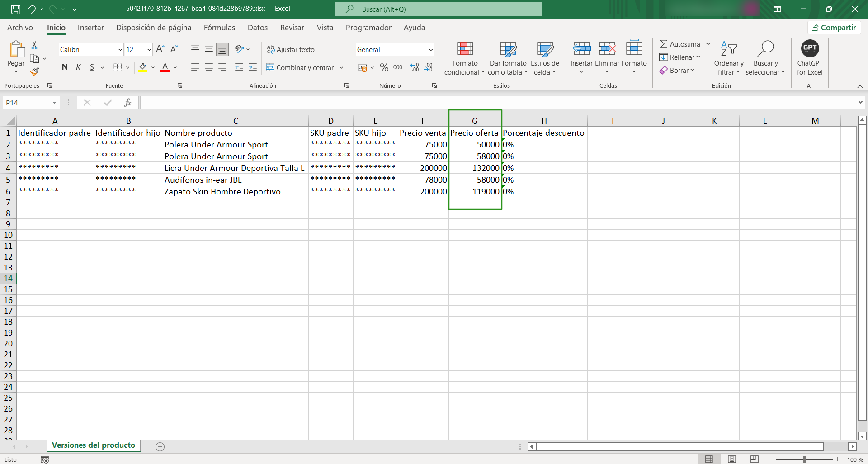The height and width of the screenshot is (464, 868).
Task: Add a new sheet with plus icon
Action: [x=160, y=447]
